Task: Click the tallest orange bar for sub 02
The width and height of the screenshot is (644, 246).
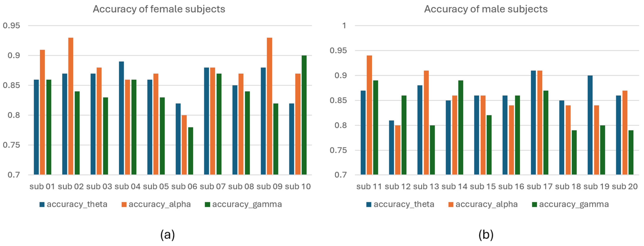Action: (71, 106)
